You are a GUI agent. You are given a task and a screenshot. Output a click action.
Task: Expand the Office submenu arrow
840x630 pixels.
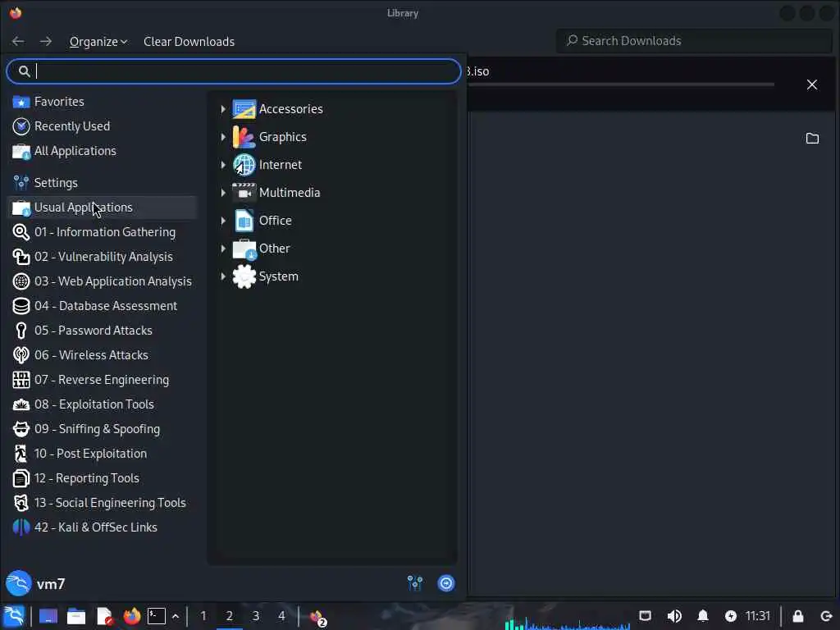coord(223,220)
